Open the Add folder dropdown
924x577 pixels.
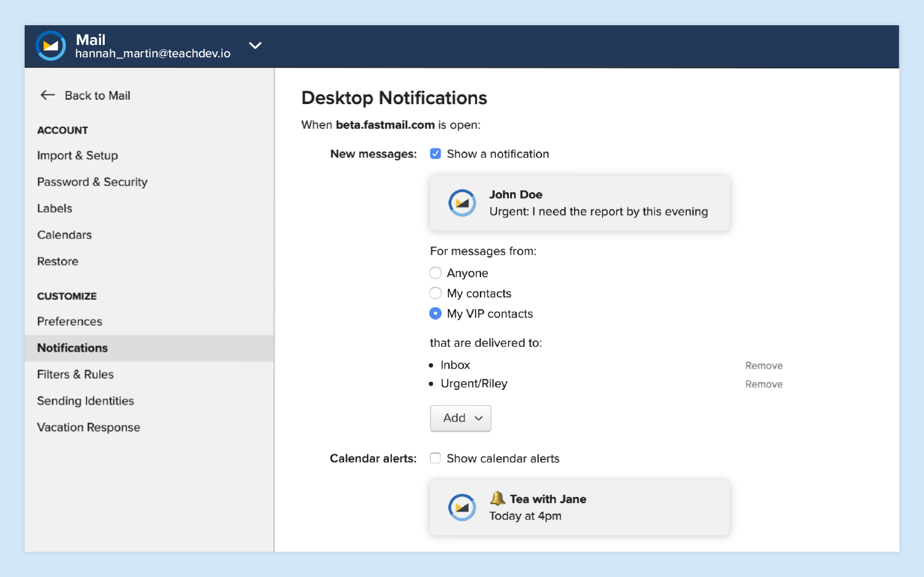click(461, 418)
